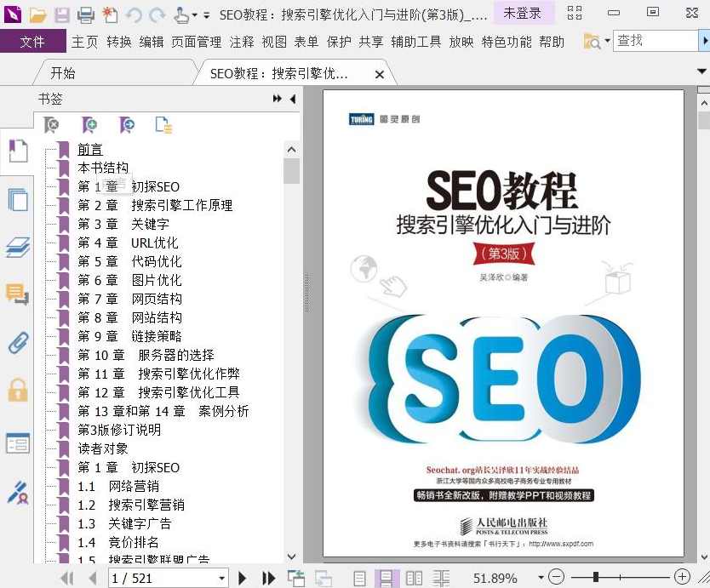The image size is (710, 588).
Task: Open the comments panel from the left sidebar
Action: [18, 292]
